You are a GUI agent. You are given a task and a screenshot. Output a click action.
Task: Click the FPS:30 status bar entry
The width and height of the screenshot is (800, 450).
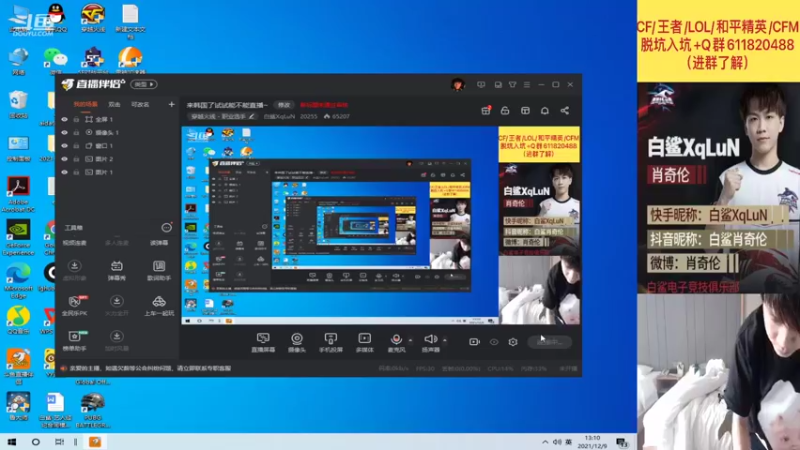pos(425,368)
